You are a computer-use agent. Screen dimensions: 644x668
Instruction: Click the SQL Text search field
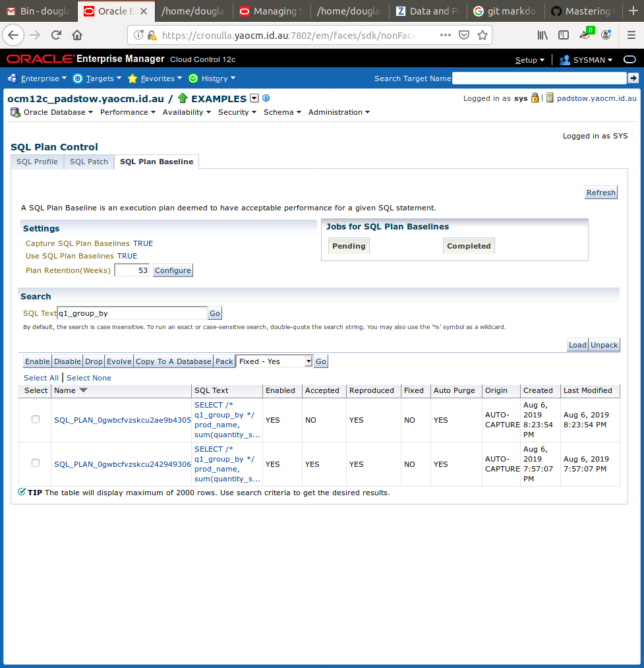pyautogui.click(x=132, y=313)
